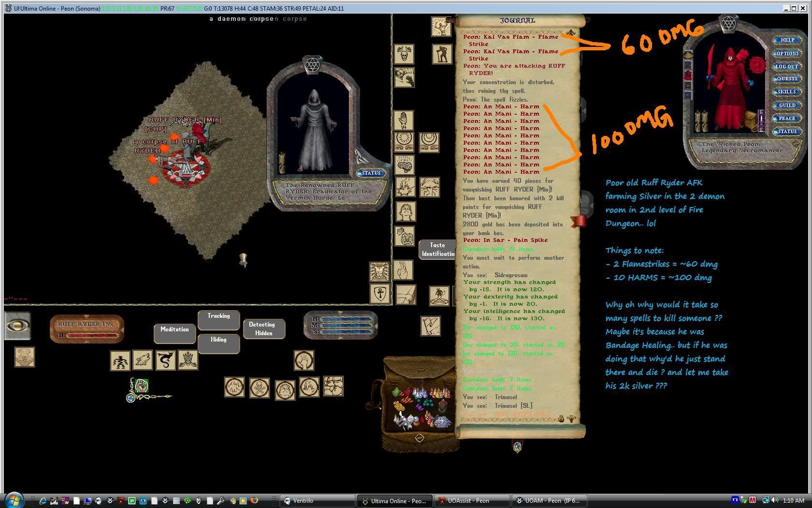
Task: Expand the journal resize handle at bottom
Action: point(517,446)
